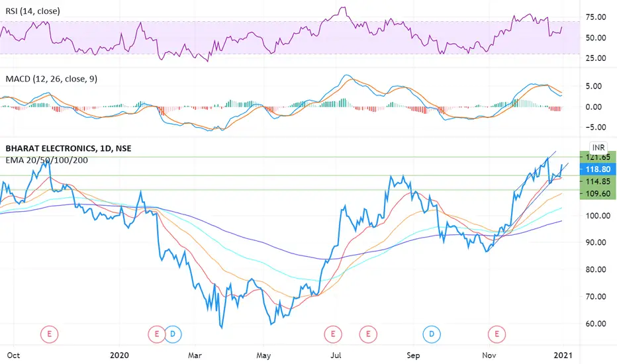Click the earnings marker directly above Jul label
The width and height of the screenshot is (617, 364).
[x=333, y=334]
